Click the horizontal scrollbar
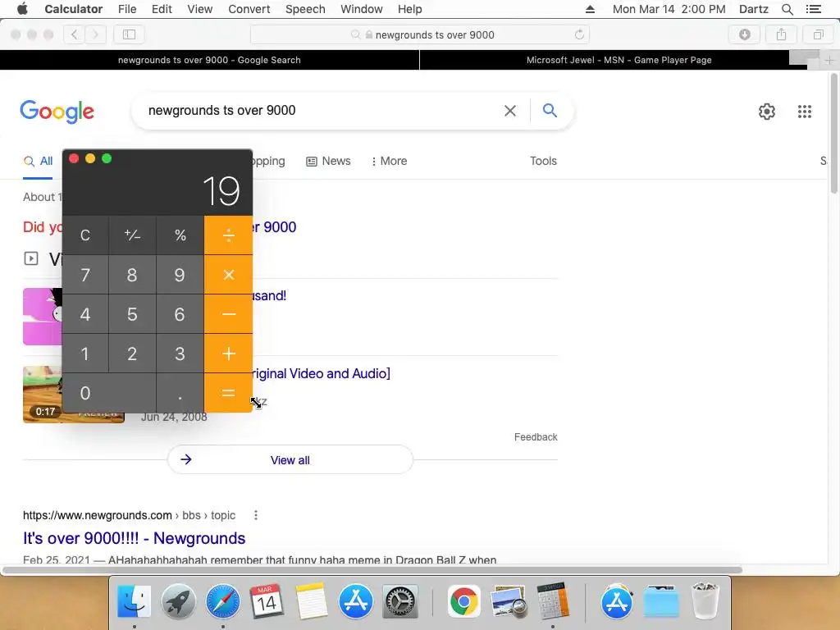This screenshot has height=630, width=840. point(372,570)
